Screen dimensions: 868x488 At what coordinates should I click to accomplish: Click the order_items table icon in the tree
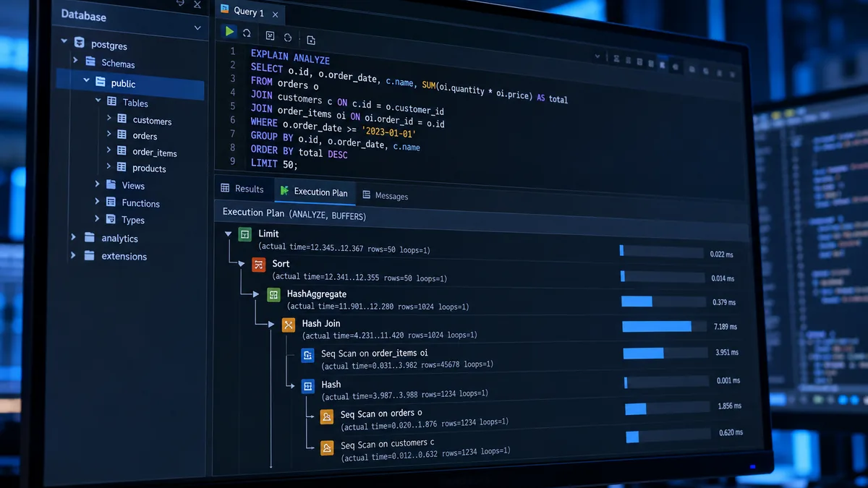point(122,151)
